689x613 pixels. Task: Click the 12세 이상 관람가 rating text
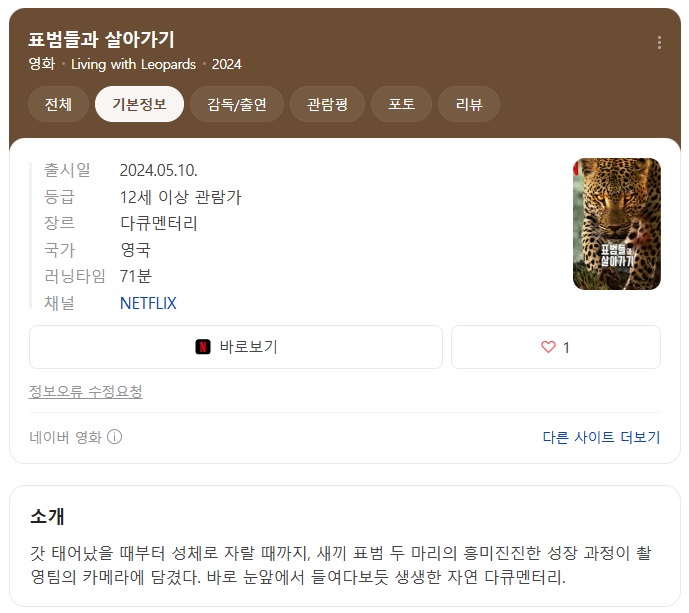(180, 197)
